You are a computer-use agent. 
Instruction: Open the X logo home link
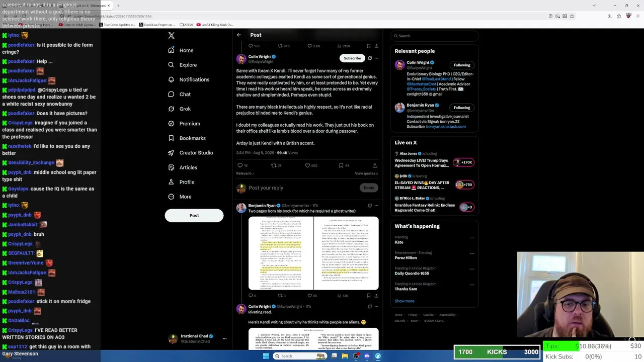tap(171, 36)
